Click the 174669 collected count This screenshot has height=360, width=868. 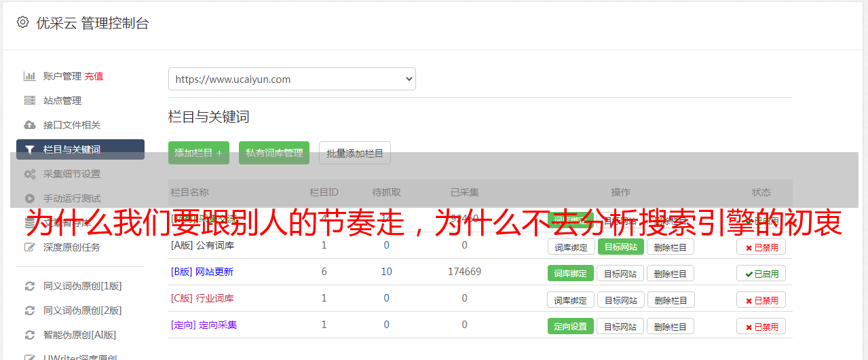click(464, 272)
